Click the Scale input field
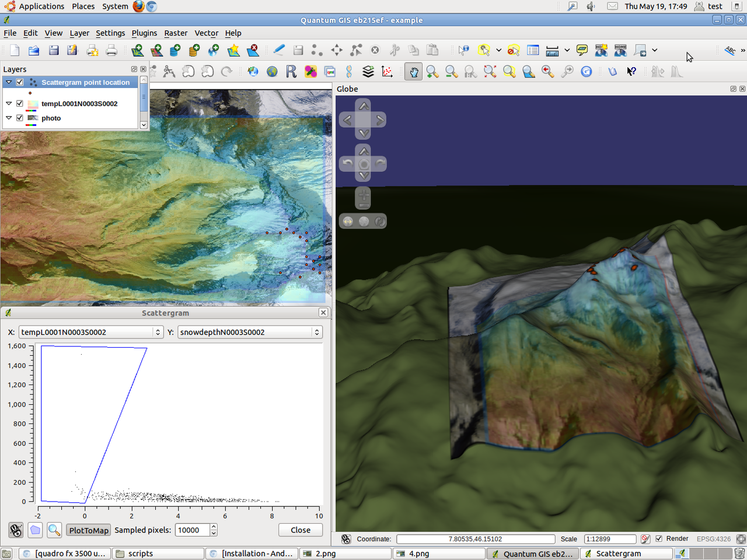747x560 pixels. 609,539
